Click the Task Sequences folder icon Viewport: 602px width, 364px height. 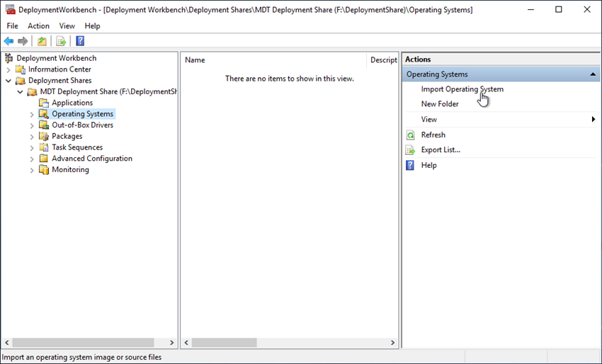pyautogui.click(x=44, y=147)
